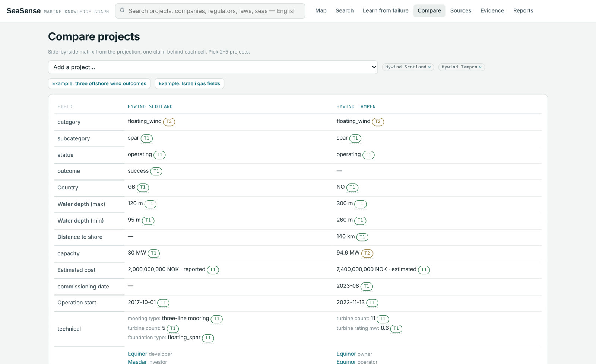Select the Compare tab
The height and width of the screenshot is (364, 596).
pyautogui.click(x=429, y=11)
